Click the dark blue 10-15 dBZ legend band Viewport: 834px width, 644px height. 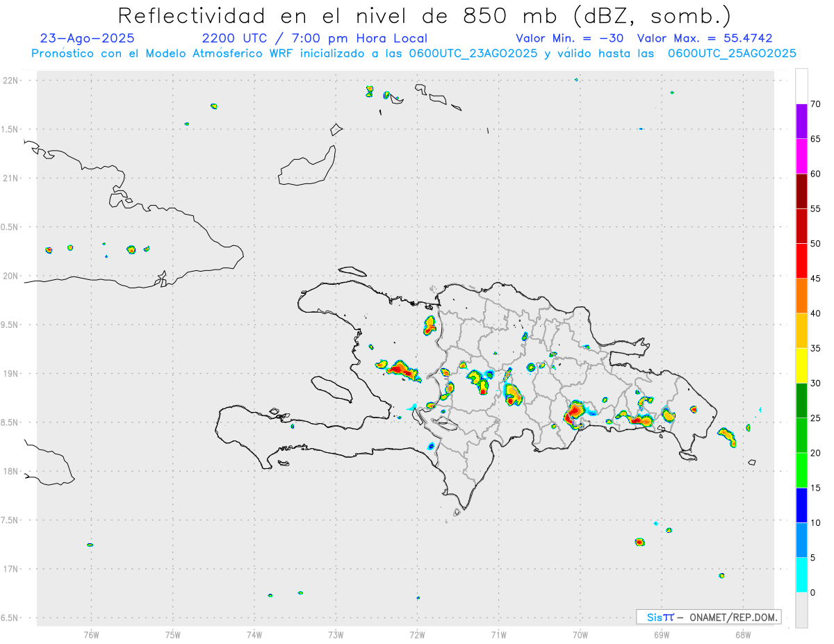click(x=801, y=505)
